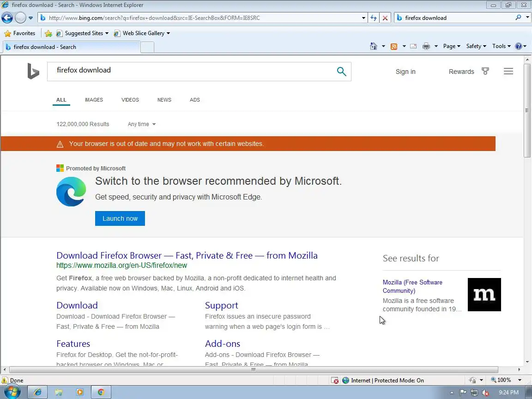Click the Bing search magnifier button
This screenshot has height=399, width=532.
coord(342,71)
